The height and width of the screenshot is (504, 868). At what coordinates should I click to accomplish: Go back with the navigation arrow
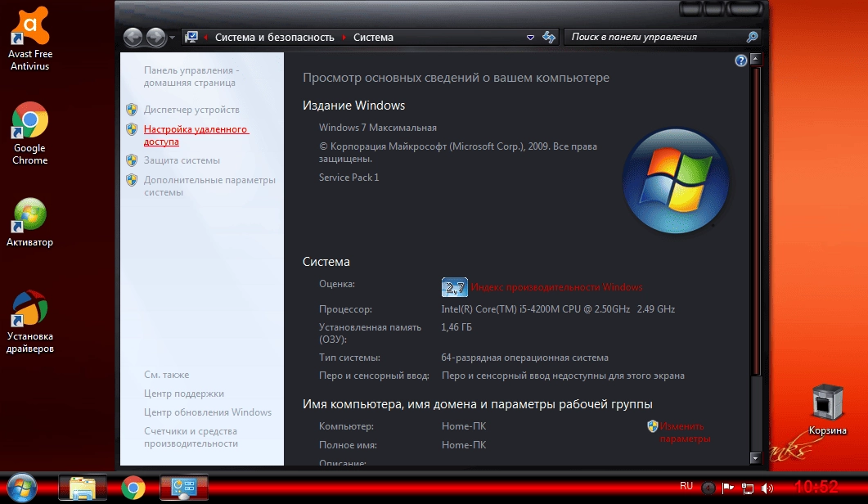tap(133, 37)
